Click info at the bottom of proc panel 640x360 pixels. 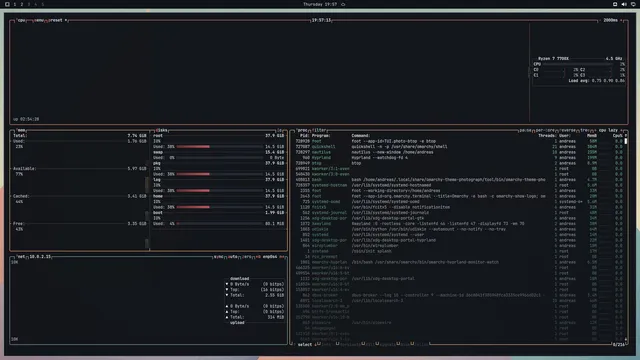326,344
